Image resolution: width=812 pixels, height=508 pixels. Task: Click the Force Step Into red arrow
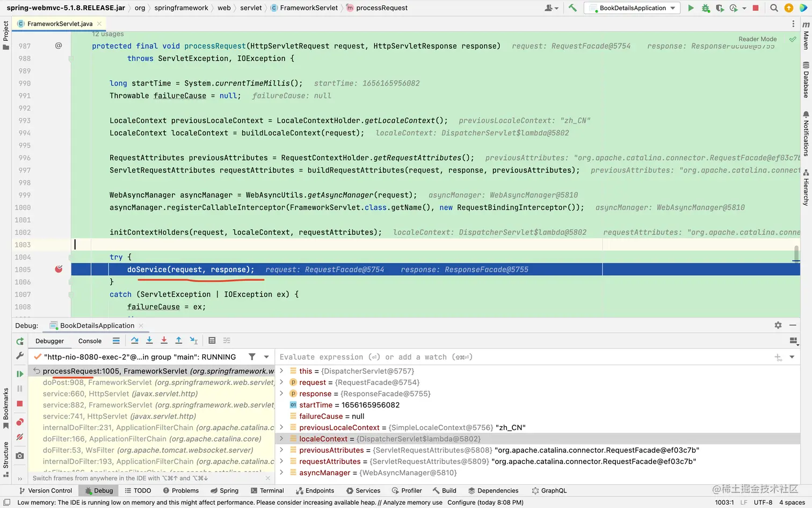[164, 341]
